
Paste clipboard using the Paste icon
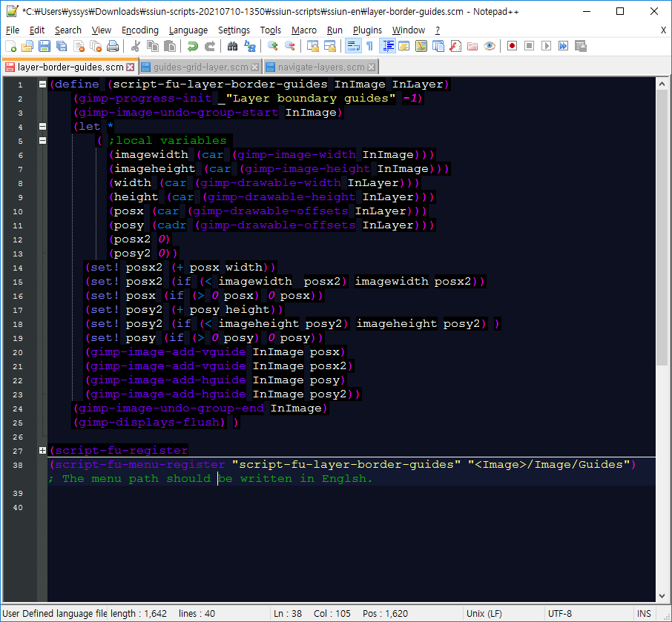click(x=170, y=46)
